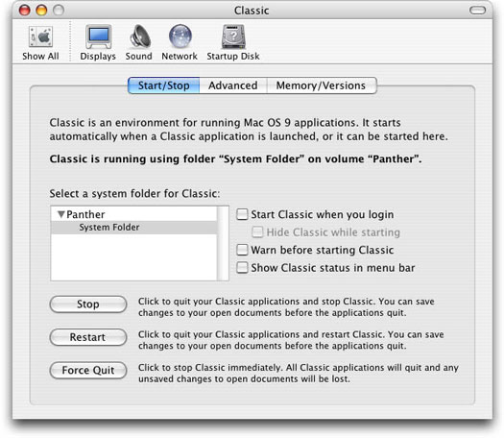This screenshot has height=438, width=504.
Task: Switch to the Start/Stop tab
Action: pos(163,85)
